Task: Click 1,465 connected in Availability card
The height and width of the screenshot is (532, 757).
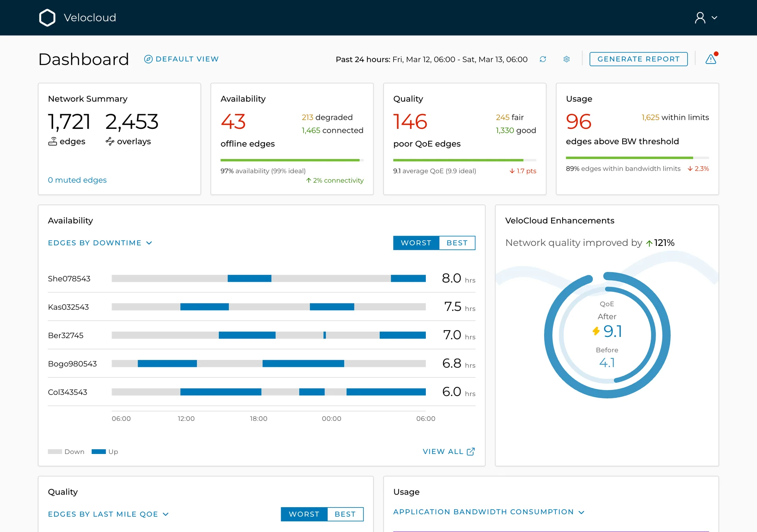Action: click(x=332, y=130)
